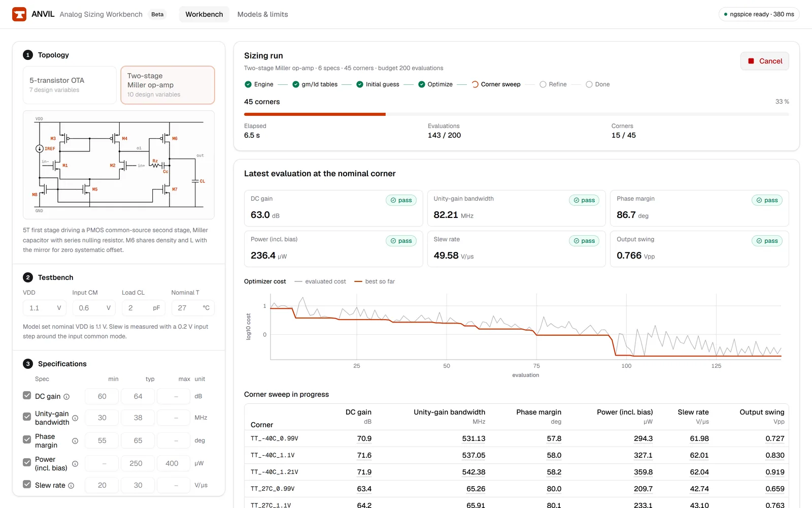Choose the Two-stage Miller op-amp topology
The image size is (812, 508).
pos(167,85)
